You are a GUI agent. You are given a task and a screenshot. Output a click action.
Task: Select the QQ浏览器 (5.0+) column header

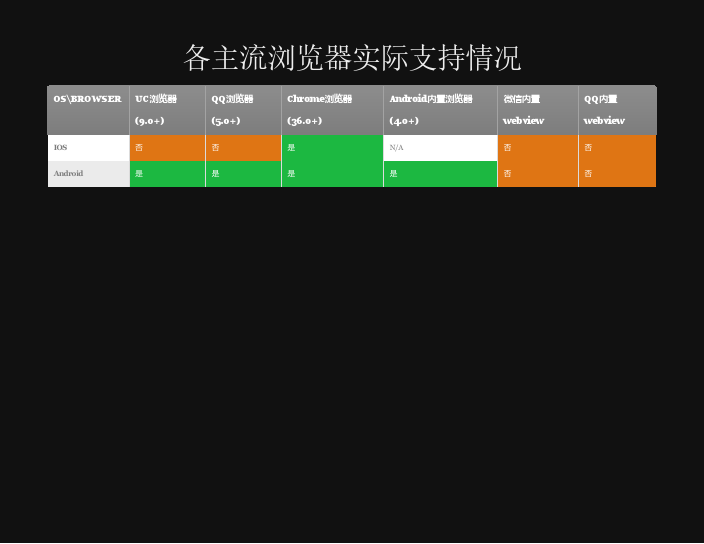[x=243, y=110]
